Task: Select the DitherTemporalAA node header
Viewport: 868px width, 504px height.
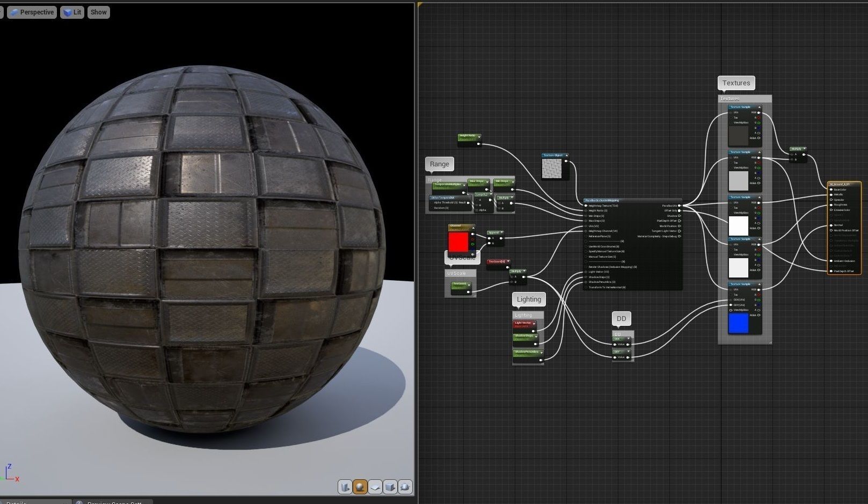Action: pos(450,198)
